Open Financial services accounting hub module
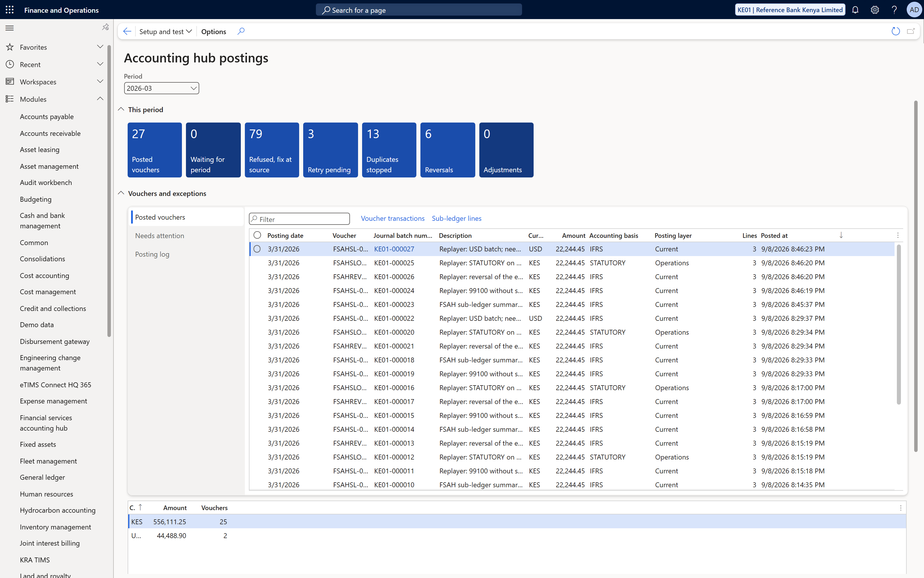Screen dimensions: 924x578 tap(46, 423)
